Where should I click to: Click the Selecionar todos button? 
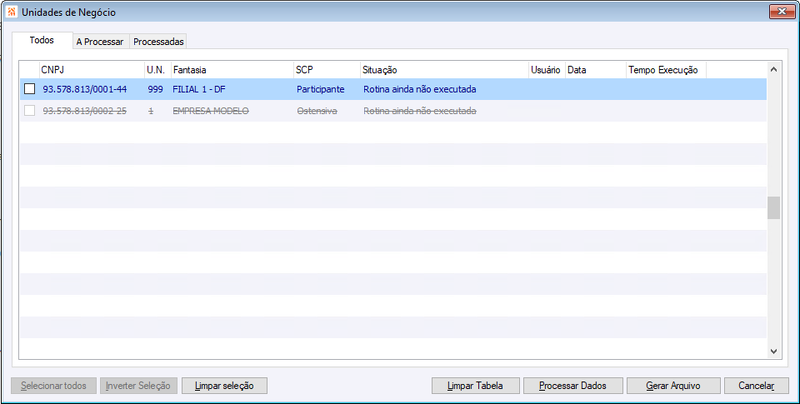click(54, 386)
